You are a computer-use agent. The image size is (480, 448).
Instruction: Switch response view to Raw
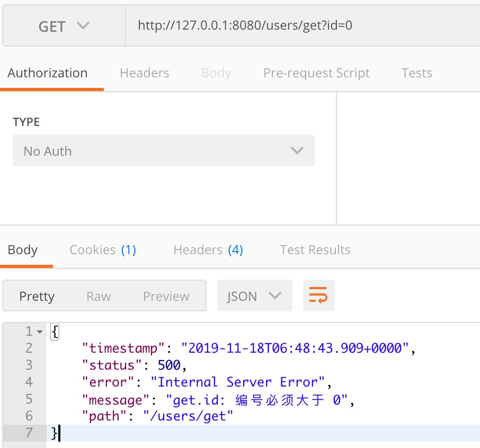[99, 295]
